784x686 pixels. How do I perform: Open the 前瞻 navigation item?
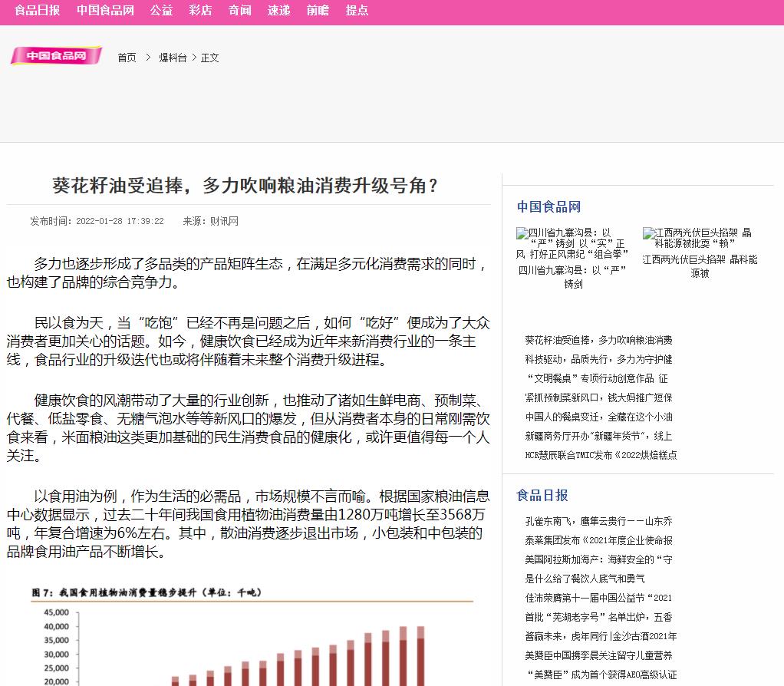(318, 10)
